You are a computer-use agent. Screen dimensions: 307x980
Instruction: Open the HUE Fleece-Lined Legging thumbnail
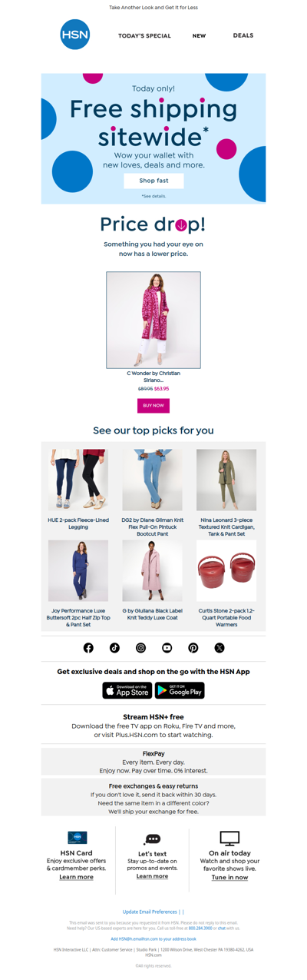point(78,480)
